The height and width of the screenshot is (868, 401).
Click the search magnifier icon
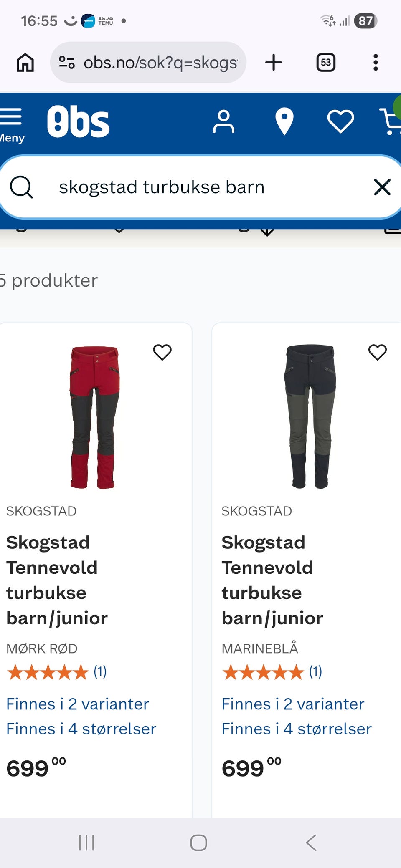[21, 187]
